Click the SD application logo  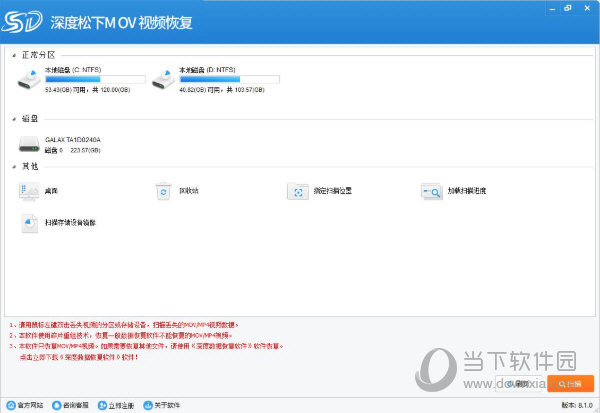22,22
